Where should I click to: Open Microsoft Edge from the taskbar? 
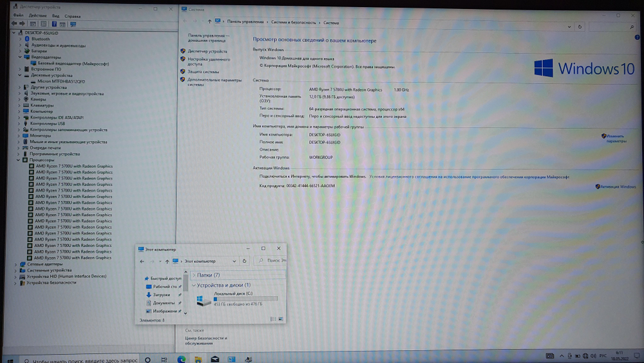click(x=181, y=360)
